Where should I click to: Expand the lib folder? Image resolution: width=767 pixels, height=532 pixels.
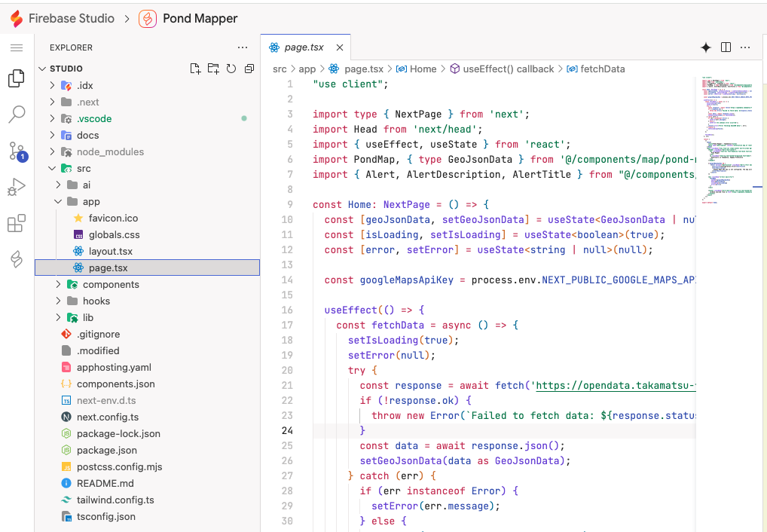tap(58, 318)
